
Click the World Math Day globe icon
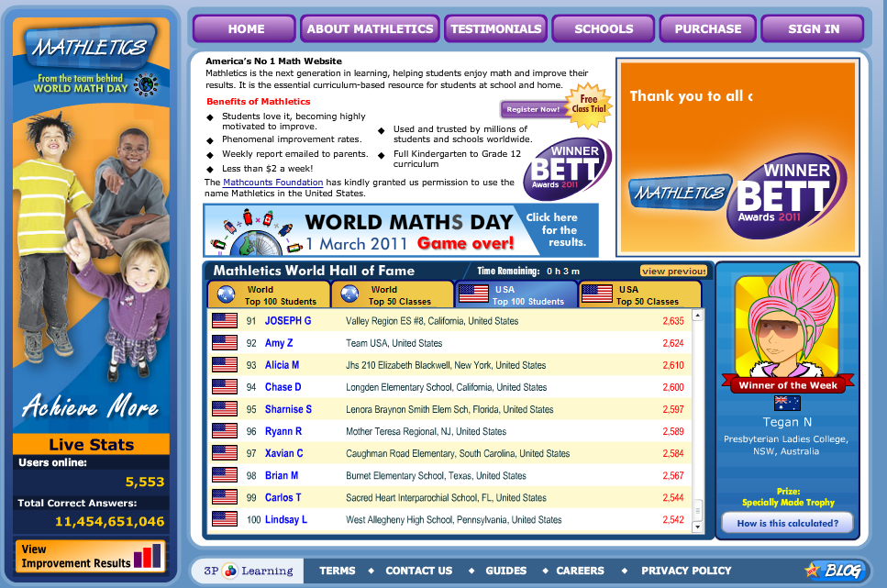(x=146, y=84)
